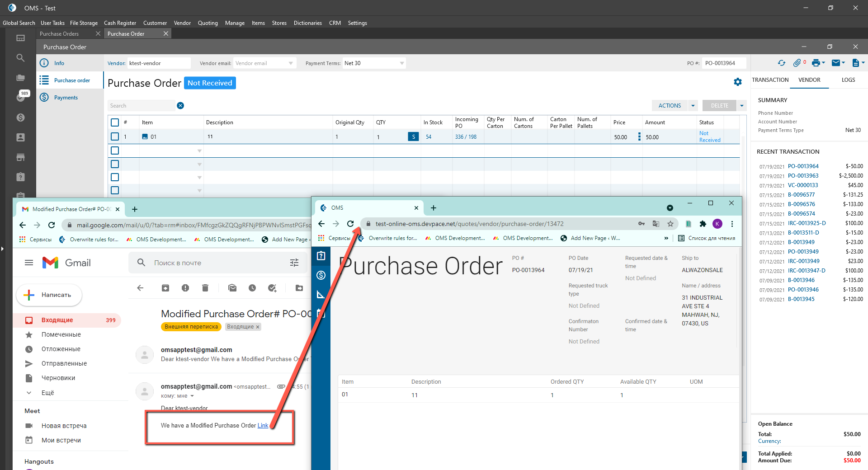Open extensions puzzle icon in OMS browser
Screen dimensions: 868x470
tap(703, 224)
